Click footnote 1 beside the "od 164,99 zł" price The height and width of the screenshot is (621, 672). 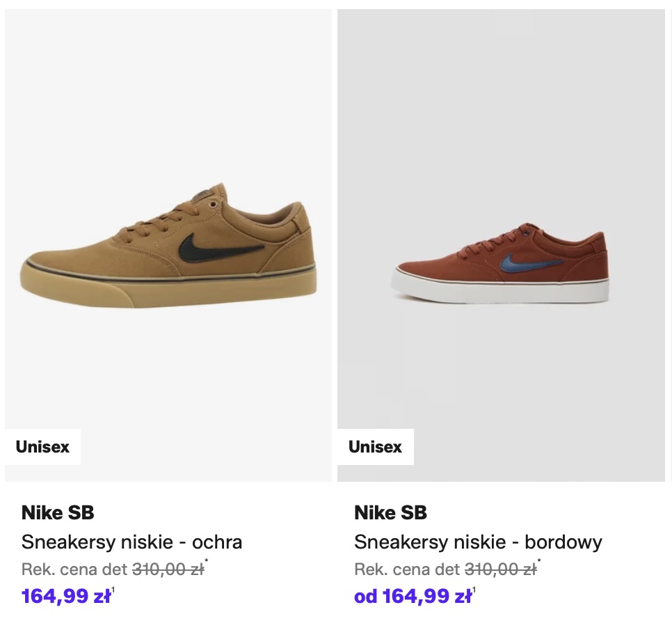(474, 591)
